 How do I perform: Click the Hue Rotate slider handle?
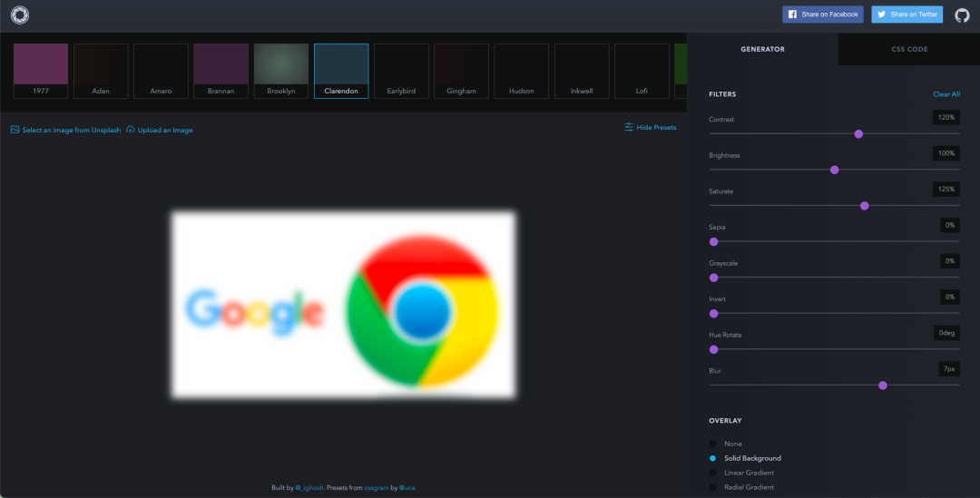(x=714, y=349)
